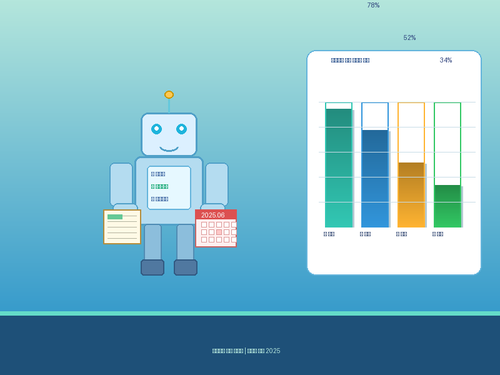Click the 78% percentage label
Screen dimensions: 500x375
[373, 5]
